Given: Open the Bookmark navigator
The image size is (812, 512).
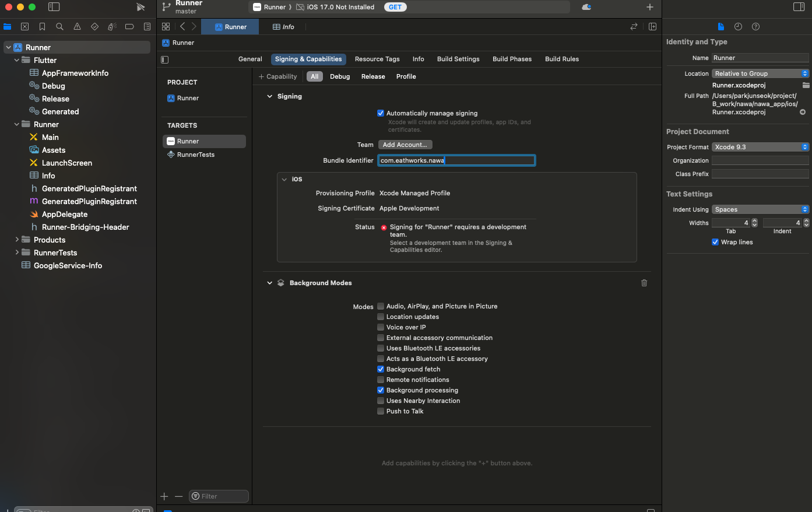Looking at the screenshot, I should click(42, 27).
